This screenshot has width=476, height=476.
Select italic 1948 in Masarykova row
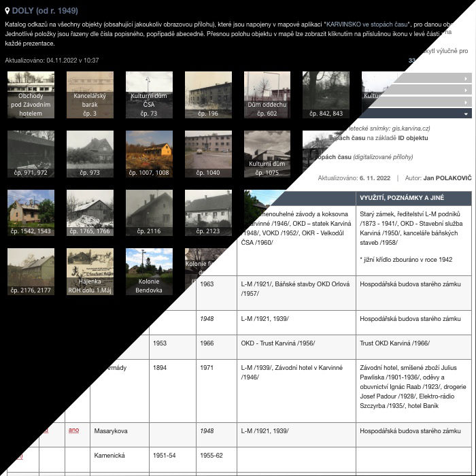pyautogui.click(x=207, y=431)
